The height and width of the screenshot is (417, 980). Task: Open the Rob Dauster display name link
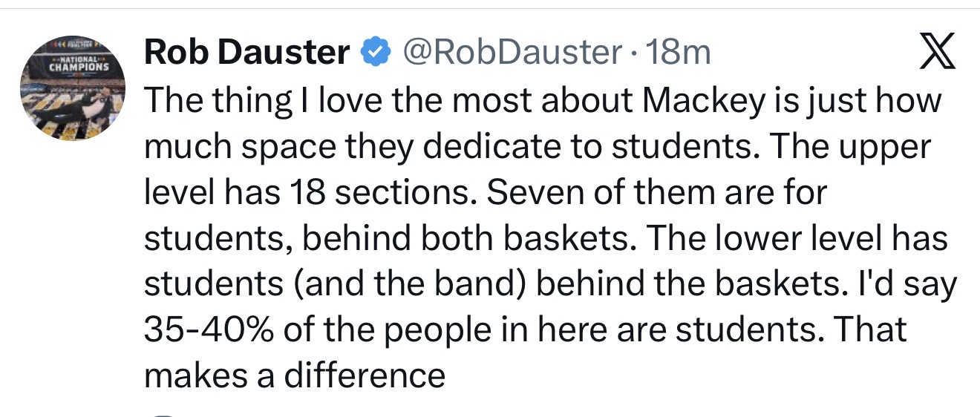pos(246,53)
